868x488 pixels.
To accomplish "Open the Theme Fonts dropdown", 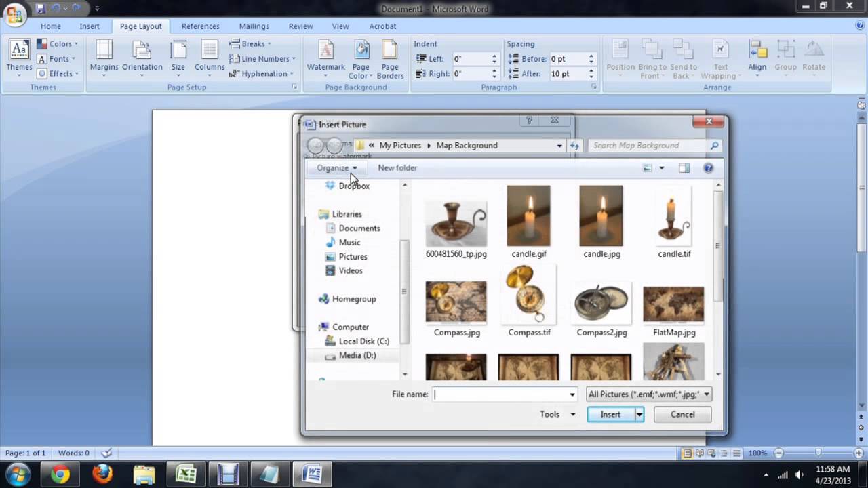I will click(58, 59).
